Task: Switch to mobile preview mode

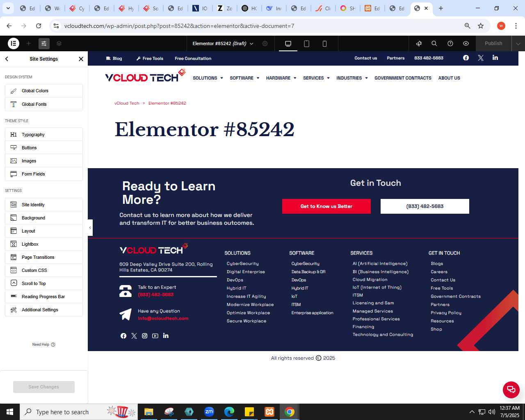Action: (324, 43)
